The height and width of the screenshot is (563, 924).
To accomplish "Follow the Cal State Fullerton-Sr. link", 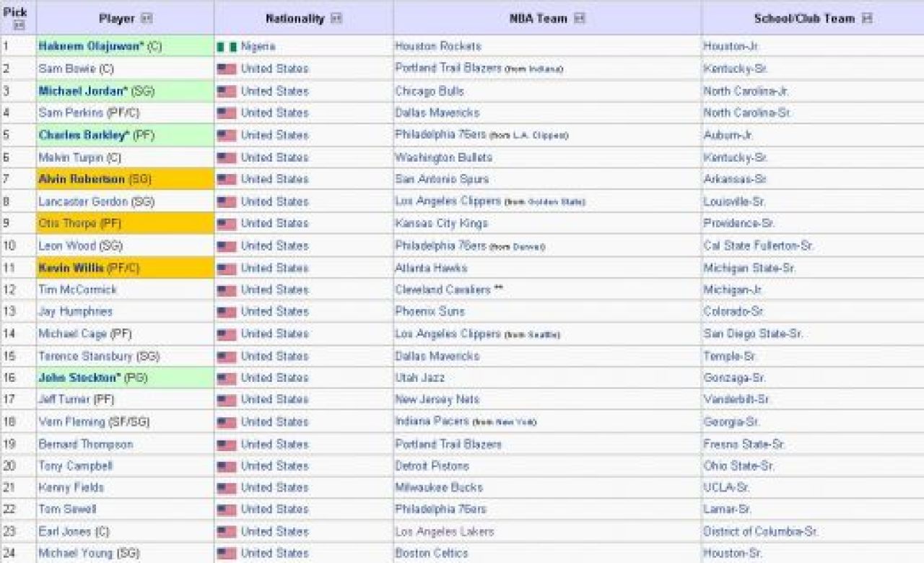I will click(759, 245).
